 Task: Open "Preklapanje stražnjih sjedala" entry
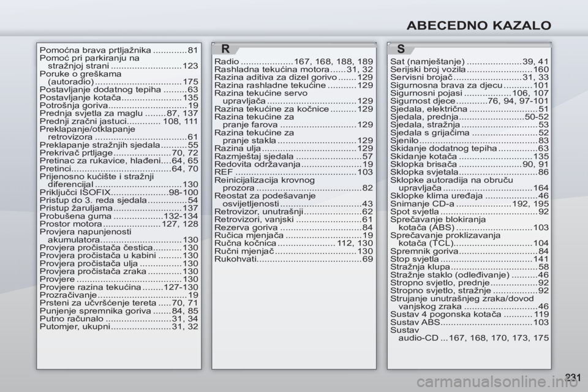[x=119, y=145]
